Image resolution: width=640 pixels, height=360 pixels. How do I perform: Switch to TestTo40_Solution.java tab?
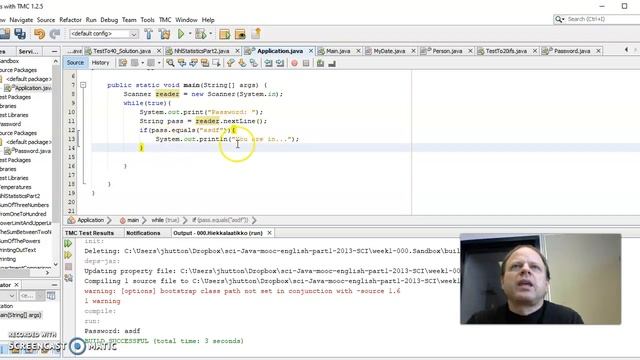pos(122,51)
